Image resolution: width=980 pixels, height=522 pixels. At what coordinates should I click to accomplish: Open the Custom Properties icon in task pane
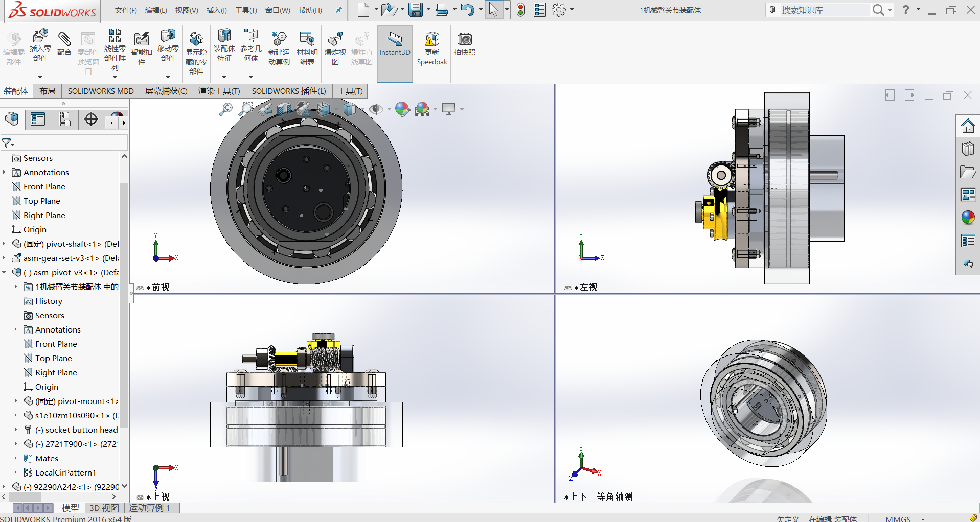point(968,241)
